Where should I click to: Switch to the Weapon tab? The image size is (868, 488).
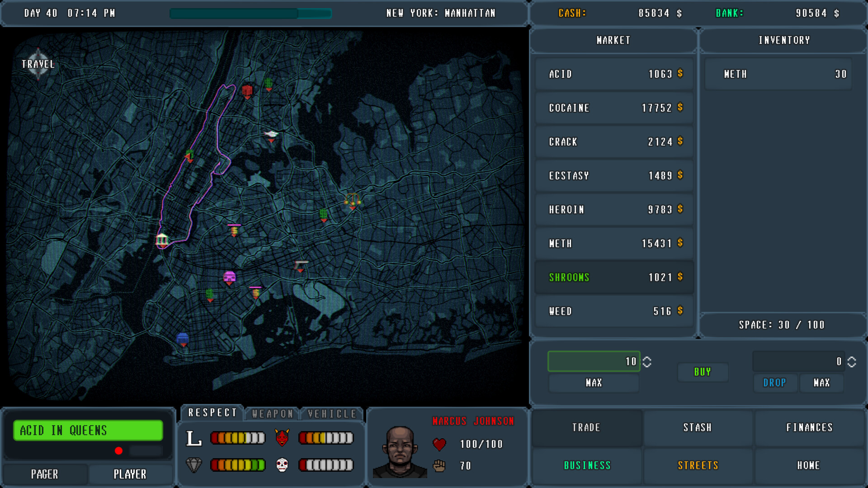click(x=272, y=413)
